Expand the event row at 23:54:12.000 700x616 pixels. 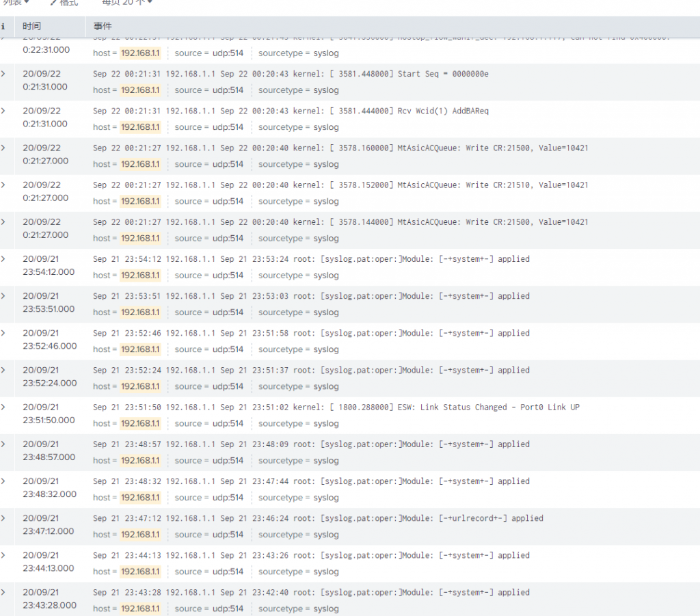point(3,259)
